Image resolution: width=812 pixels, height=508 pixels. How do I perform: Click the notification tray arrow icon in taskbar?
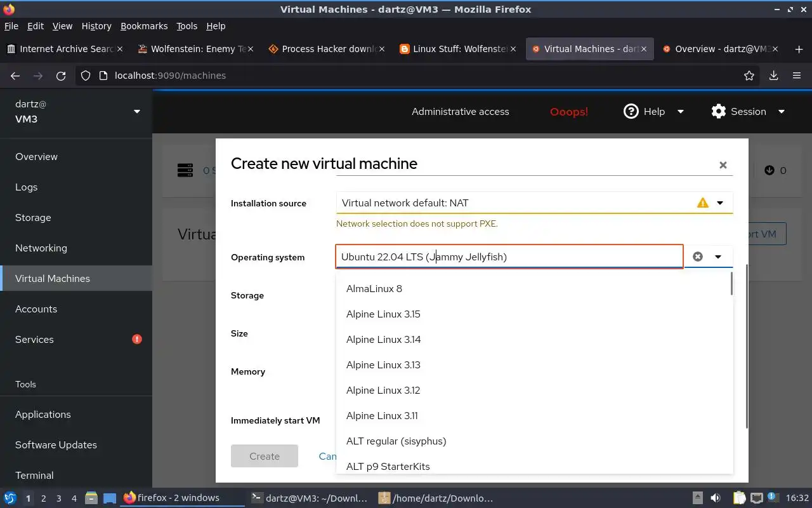[x=697, y=498]
